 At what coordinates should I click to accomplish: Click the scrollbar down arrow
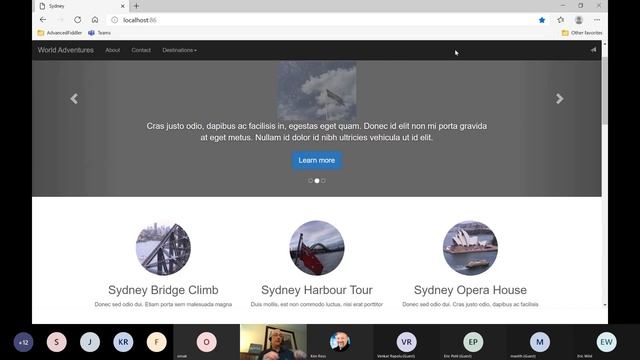point(604,305)
